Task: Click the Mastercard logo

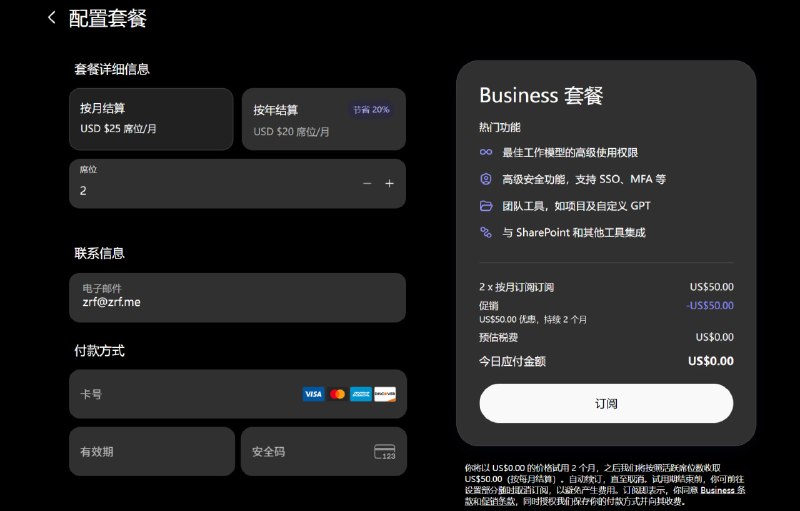Action: (x=337, y=394)
